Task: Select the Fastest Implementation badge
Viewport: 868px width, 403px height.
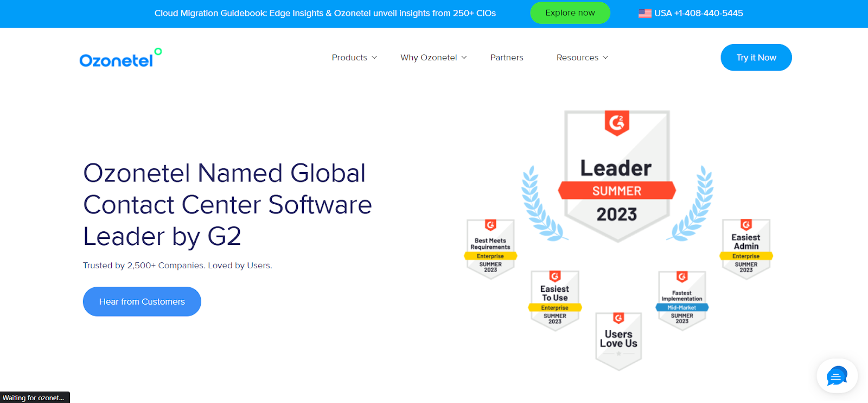Action: coord(682,300)
